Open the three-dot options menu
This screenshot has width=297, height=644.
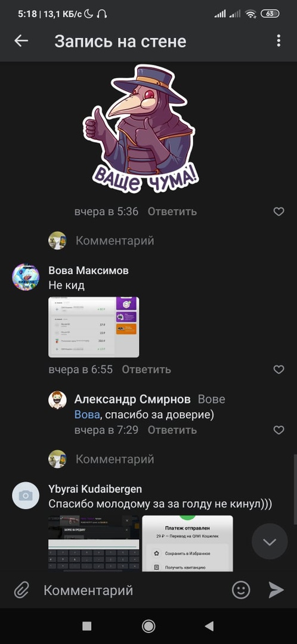click(279, 41)
